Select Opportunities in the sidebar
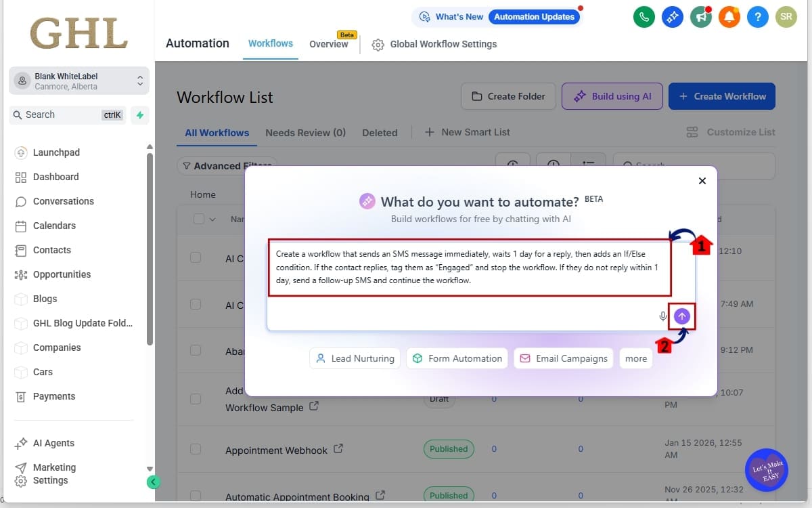The height and width of the screenshot is (508, 812). tap(62, 274)
